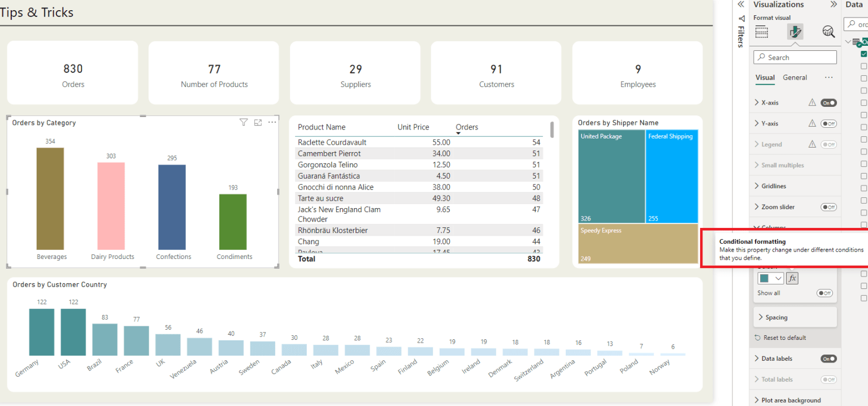Switch to the General tab
Image resolution: width=868 pixels, height=406 pixels.
tap(795, 77)
